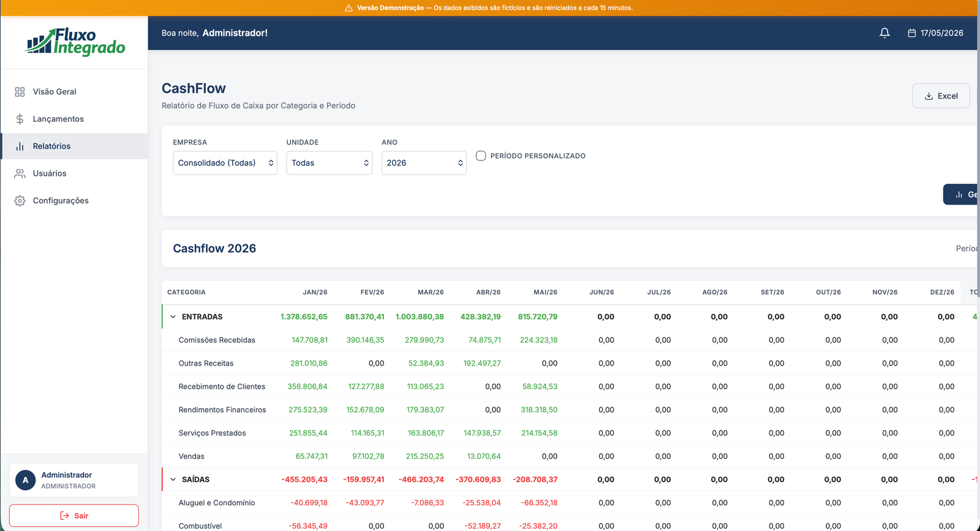Click the Usuários people icon
Screen dimensions: 980x531
(20, 173)
